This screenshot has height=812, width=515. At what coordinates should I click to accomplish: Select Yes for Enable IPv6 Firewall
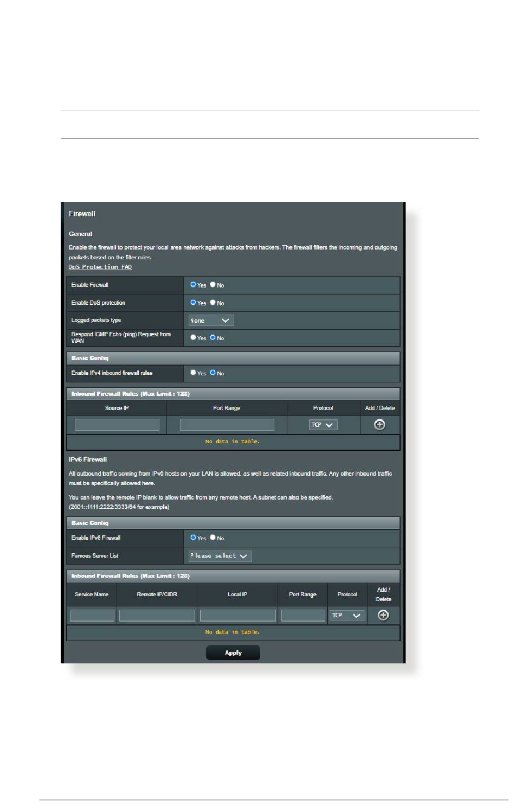point(193,538)
